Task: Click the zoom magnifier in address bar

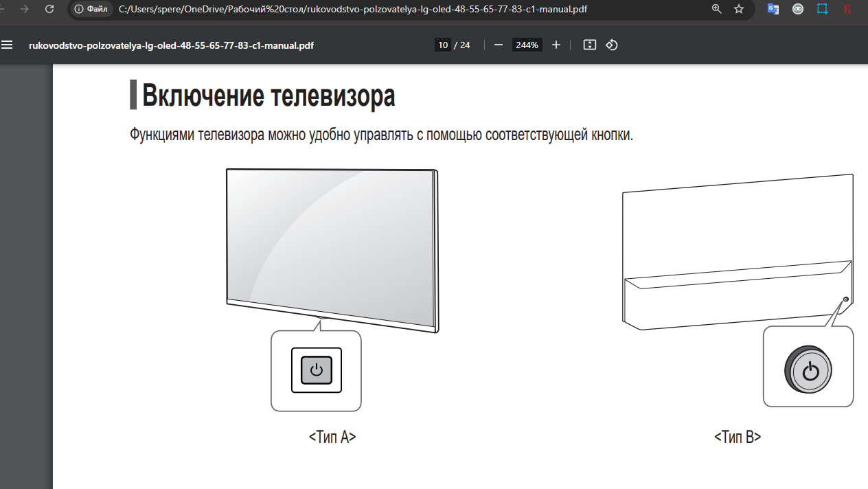Action: click(716, 10)
